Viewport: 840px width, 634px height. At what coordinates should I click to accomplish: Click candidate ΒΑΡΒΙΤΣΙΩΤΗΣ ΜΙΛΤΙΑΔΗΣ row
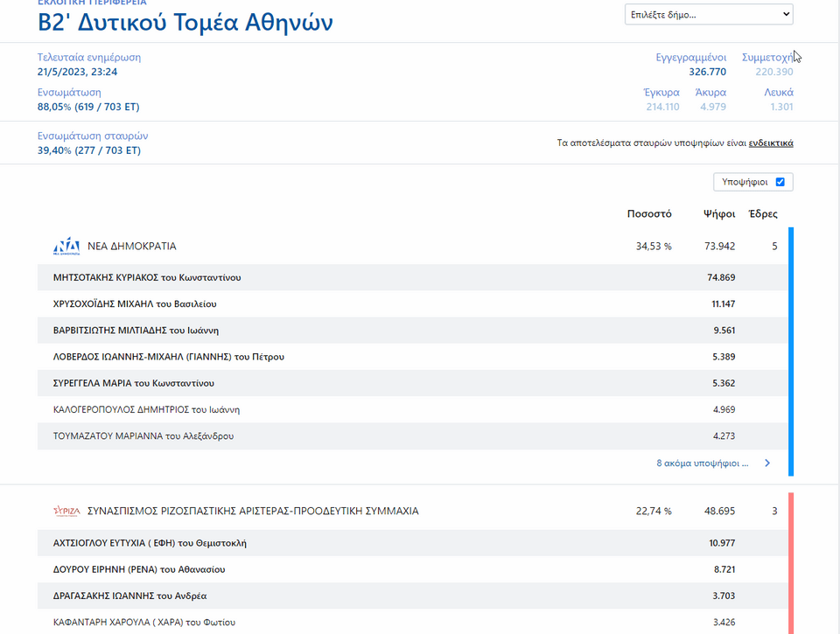412,331
